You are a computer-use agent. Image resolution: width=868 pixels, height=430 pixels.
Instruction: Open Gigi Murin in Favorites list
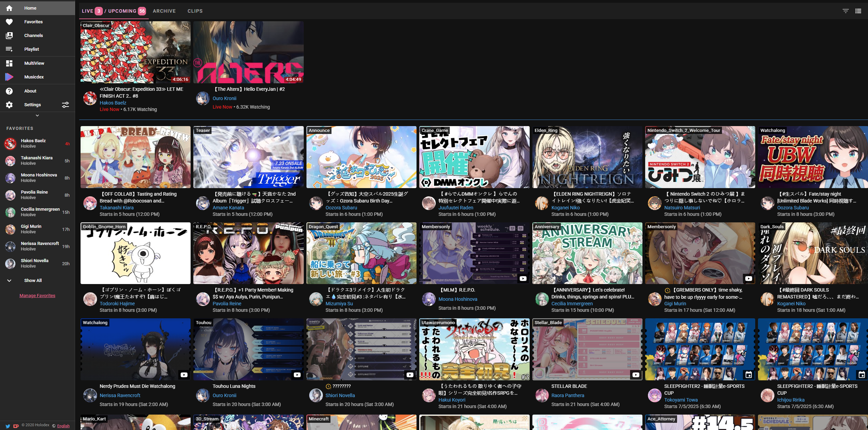[x=37, y=229]
